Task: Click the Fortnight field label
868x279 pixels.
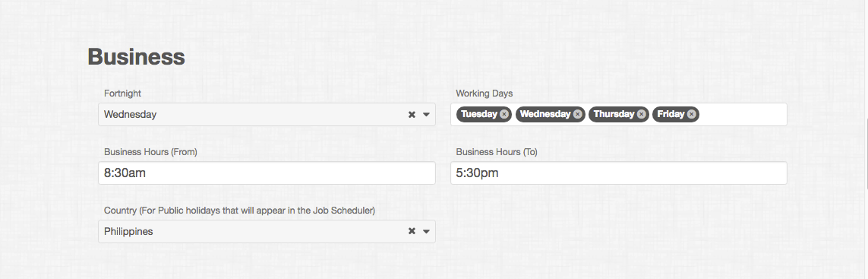Action: click(122, 94)
